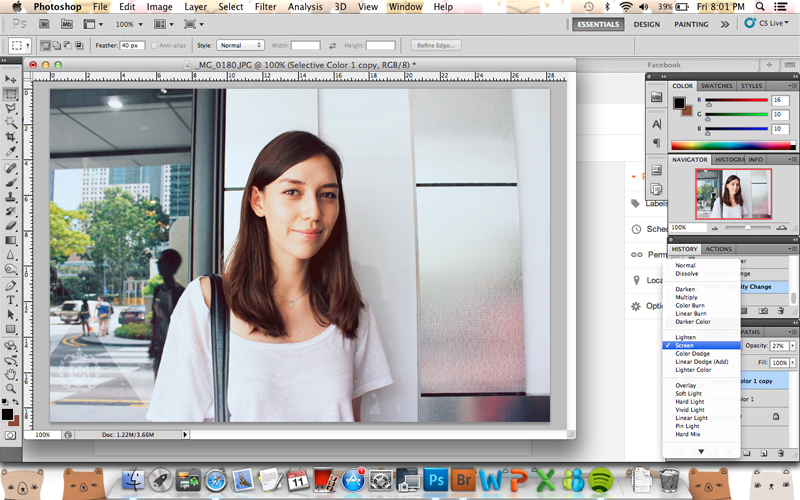Show more workspaces chevron
The image size is (800, 500).
[x=724, y=24]
